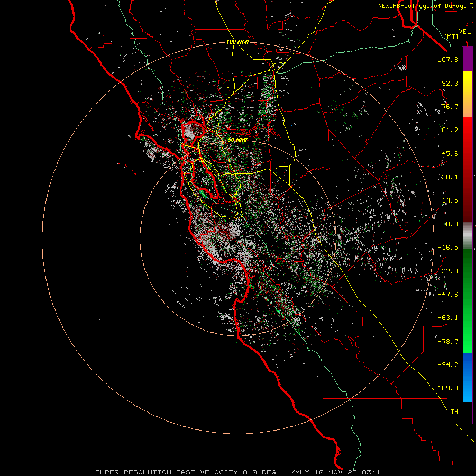Pick the green segment of velocity color bar
476x476 pixels.
click(467, 300)
